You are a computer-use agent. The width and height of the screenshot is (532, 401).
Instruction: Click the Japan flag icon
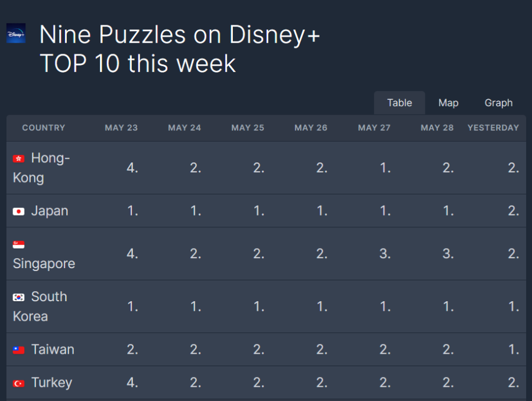19,211
